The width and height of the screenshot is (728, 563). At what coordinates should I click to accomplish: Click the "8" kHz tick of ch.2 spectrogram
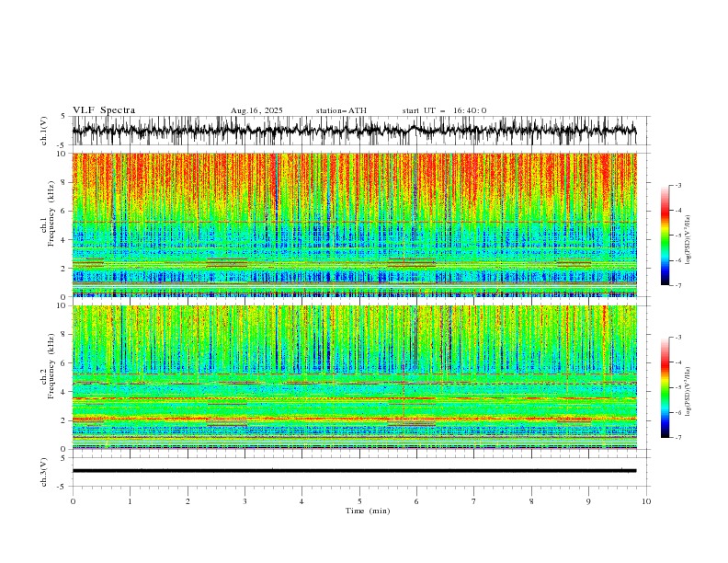point(63,335)
